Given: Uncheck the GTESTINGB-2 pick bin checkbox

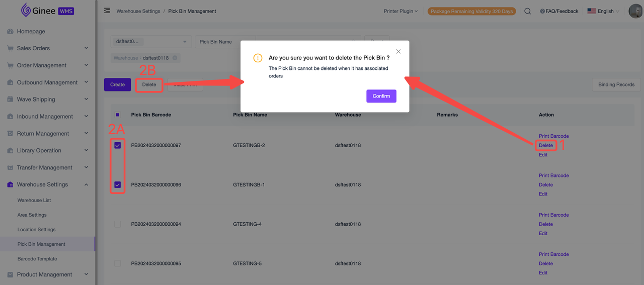Looking at the screenshot, I should tap(118, 145).
